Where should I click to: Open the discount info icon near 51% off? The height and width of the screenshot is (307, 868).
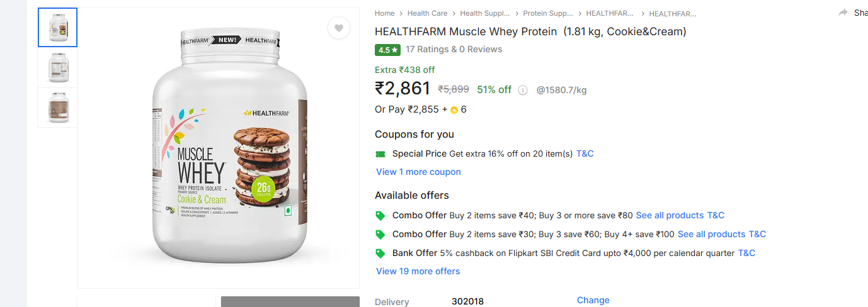(x=523, y=90)
